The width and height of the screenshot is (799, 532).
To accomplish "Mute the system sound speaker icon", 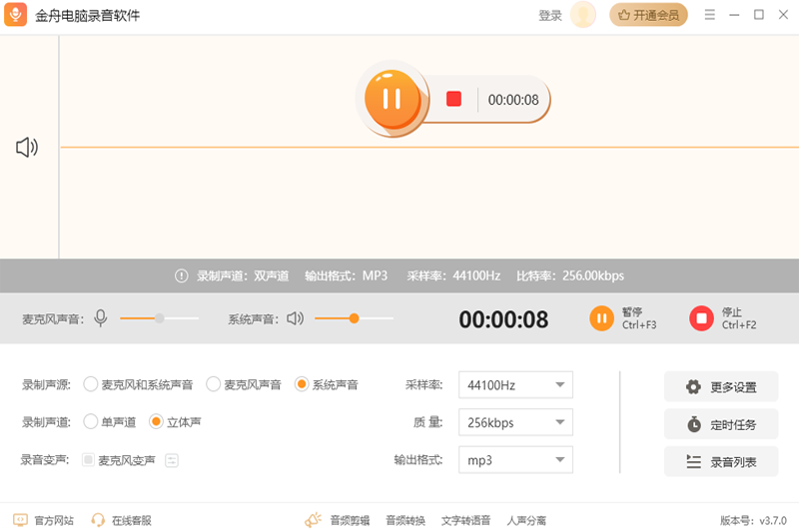I will tap(295, 318).
